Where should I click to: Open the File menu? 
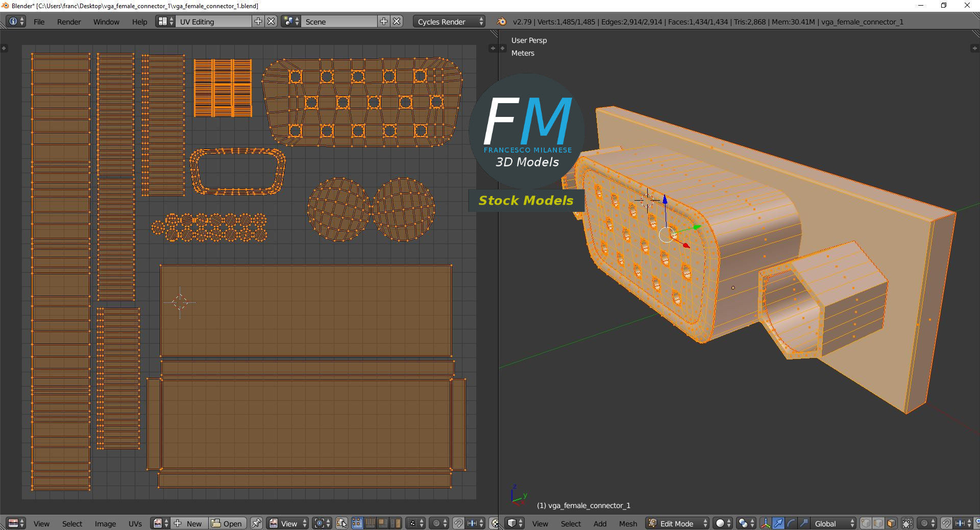pyautogui.click(x=39, y=22)
